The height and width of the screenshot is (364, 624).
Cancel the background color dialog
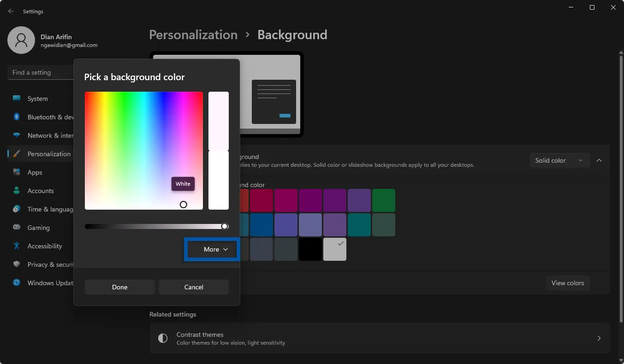click(x=194, y=287)
